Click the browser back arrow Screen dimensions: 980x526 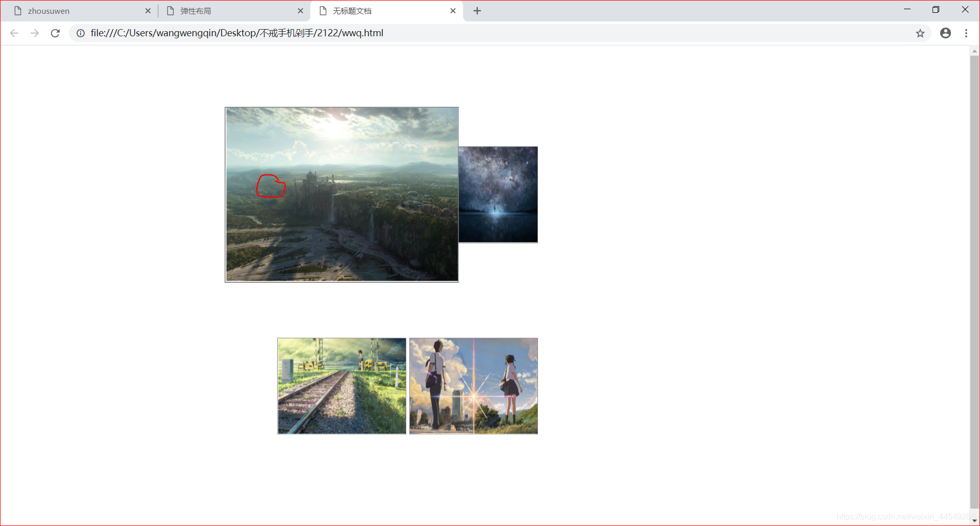coord(14,33)
